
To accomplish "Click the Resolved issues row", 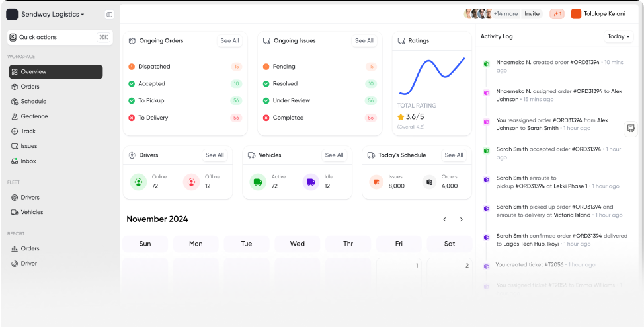I will 320,84.
